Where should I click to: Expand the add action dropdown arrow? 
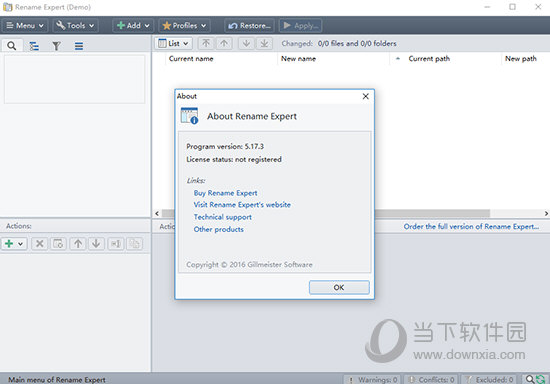(21, 244)
